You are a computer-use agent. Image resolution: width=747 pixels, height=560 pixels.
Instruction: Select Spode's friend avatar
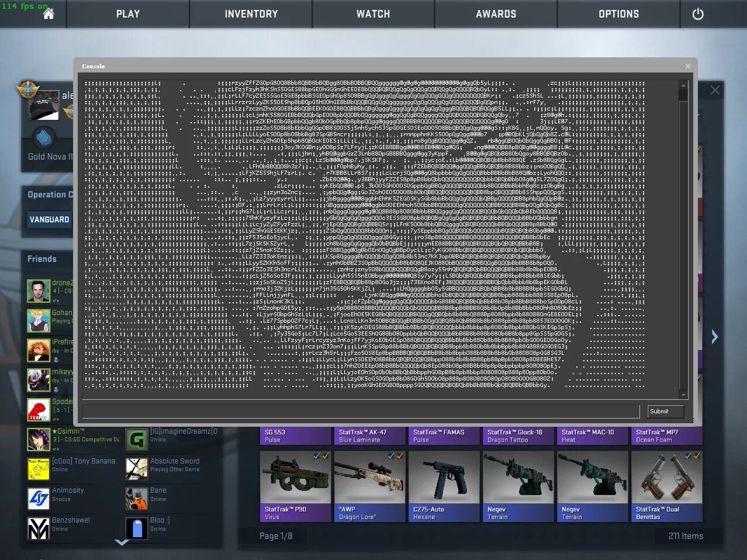coord(39,410)
